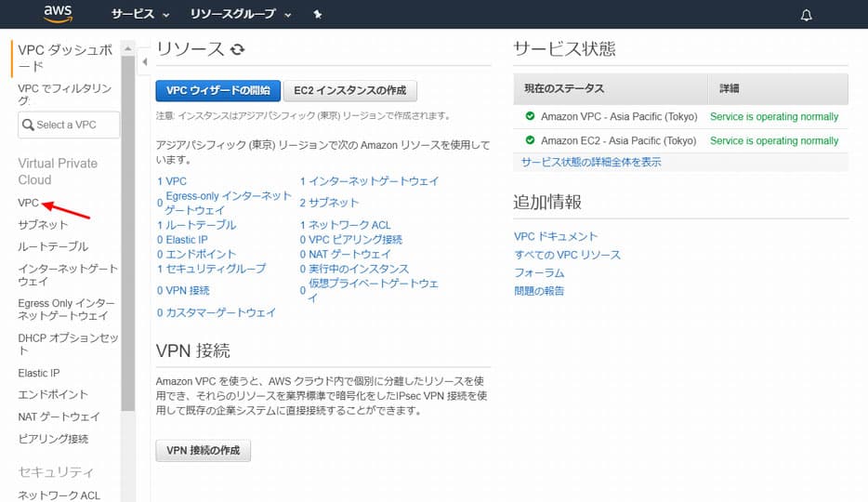Click the green status icon for Amazon VPC
This screenshot has width=868, height=502.
pyautogui.click(x=530, y=116)
